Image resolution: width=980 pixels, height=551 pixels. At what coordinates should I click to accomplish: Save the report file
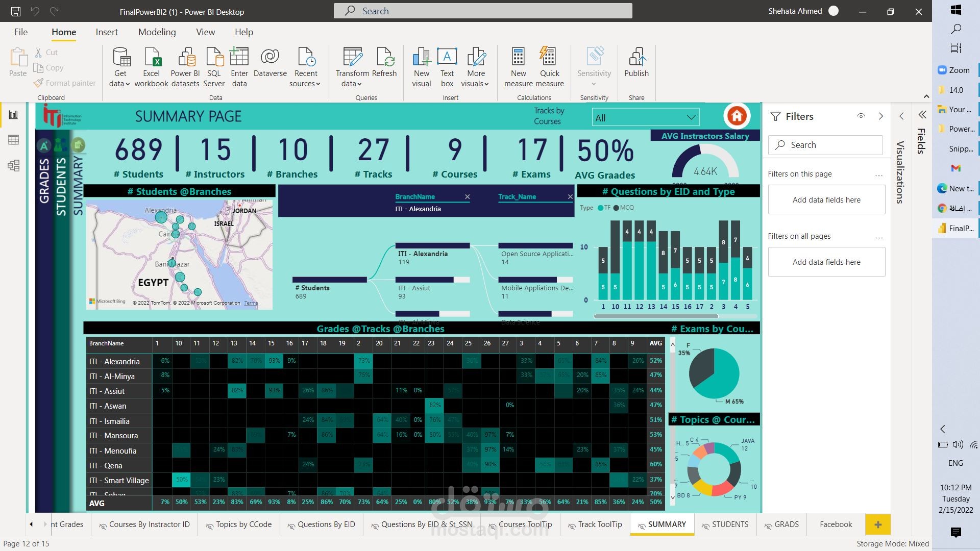tap(16, 11)
